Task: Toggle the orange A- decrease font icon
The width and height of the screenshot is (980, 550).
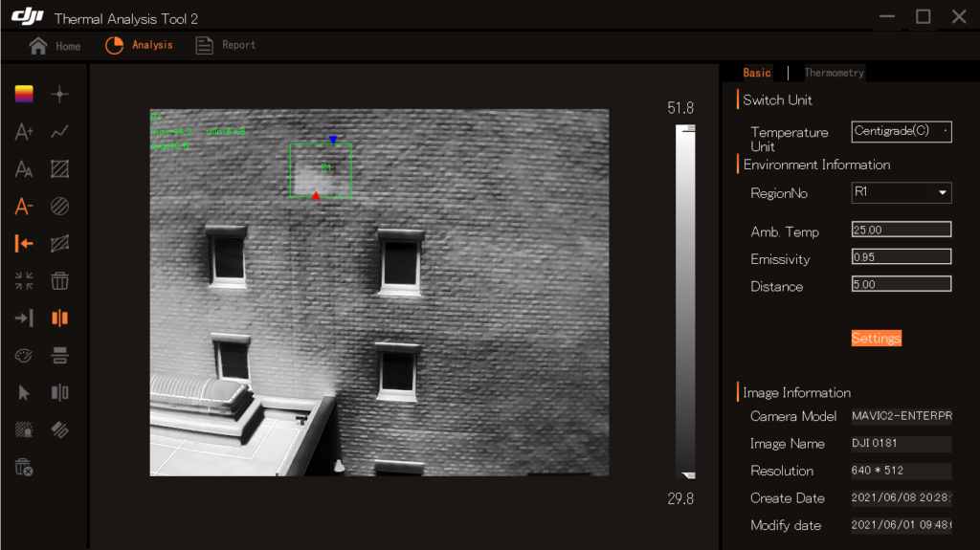Action: click(x=24, y=207)
